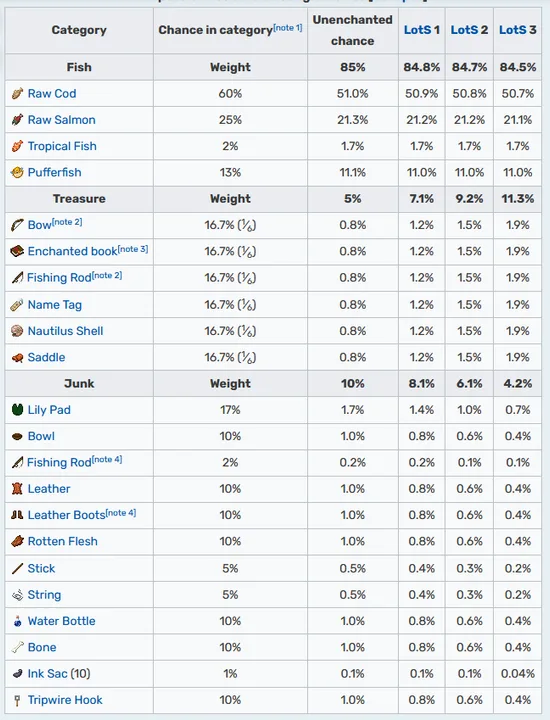Click the Tripwire Hook item icon

[17, 700]
